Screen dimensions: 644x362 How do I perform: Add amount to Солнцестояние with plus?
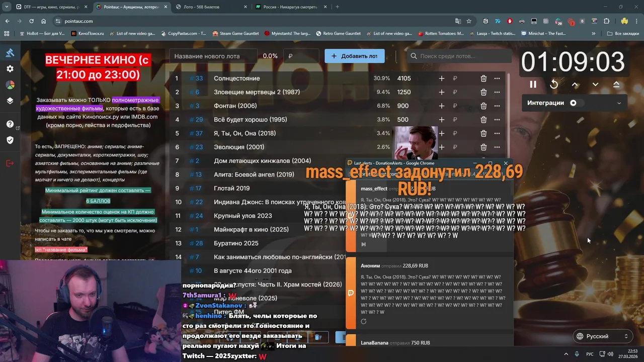pos(442,78)
